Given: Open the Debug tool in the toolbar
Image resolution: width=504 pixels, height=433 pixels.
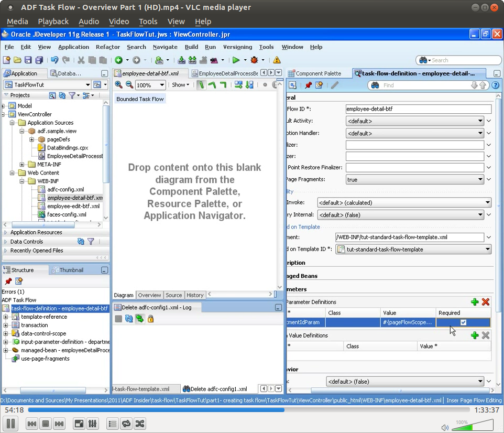Looking at the screenshot, I should (254, 61).
